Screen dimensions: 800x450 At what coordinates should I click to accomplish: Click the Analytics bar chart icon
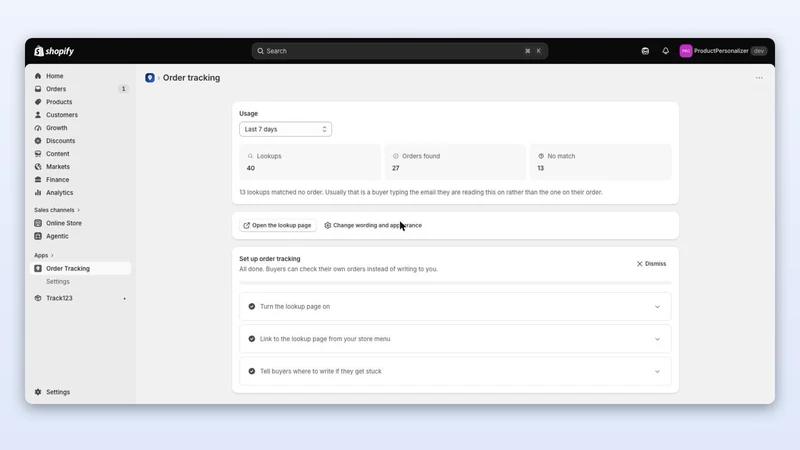(38, 193)
